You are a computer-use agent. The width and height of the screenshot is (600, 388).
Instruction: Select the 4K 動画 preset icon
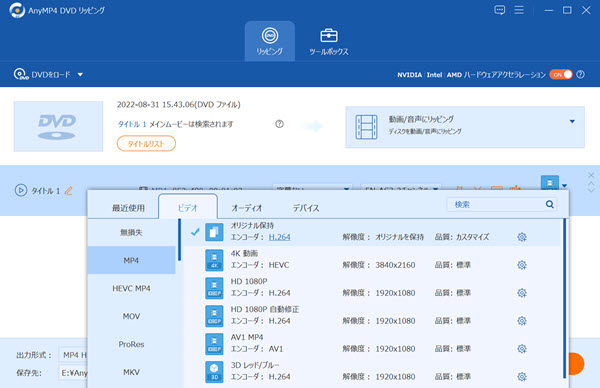tap(214, 260)
